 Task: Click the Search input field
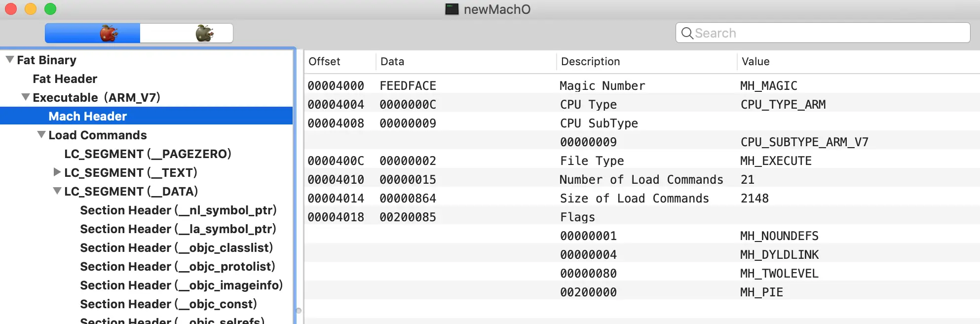[823, 33]
